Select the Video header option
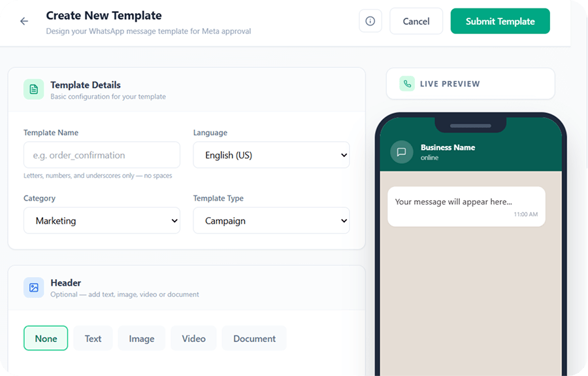Image resolution: width=588 pixels, height=376 pixels. (x=193, y=339)
